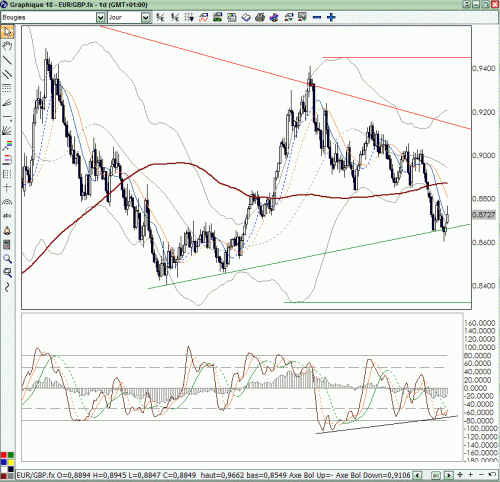Click the scrollbar thumb at bottom right
This screenshot has height=482, width=500.
pos(436,475)
